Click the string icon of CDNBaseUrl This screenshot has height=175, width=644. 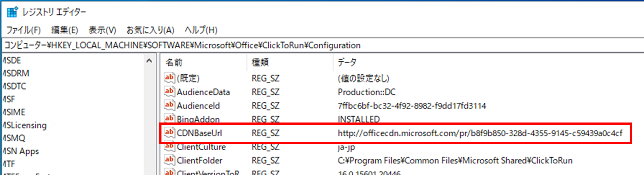[169, 133]
